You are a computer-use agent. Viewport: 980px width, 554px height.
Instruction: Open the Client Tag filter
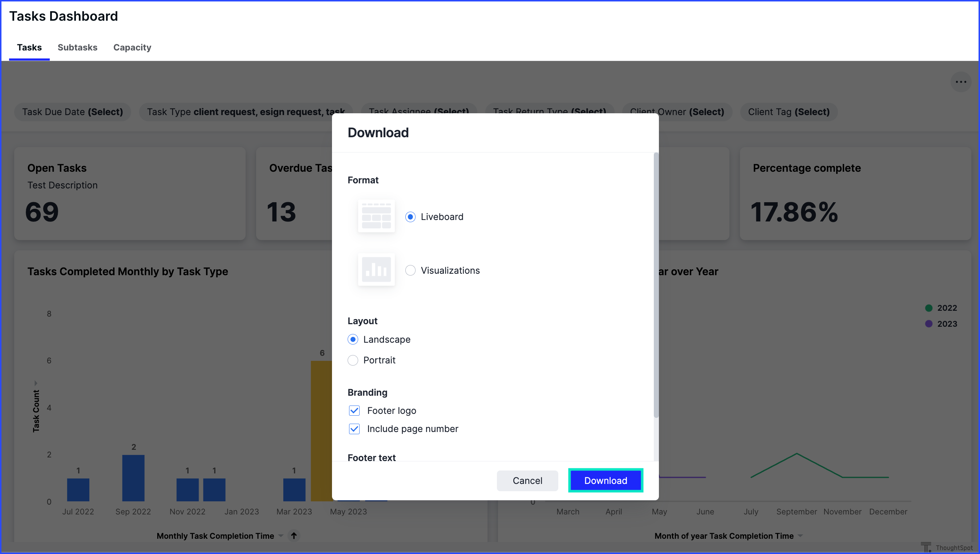click(789, 112)
